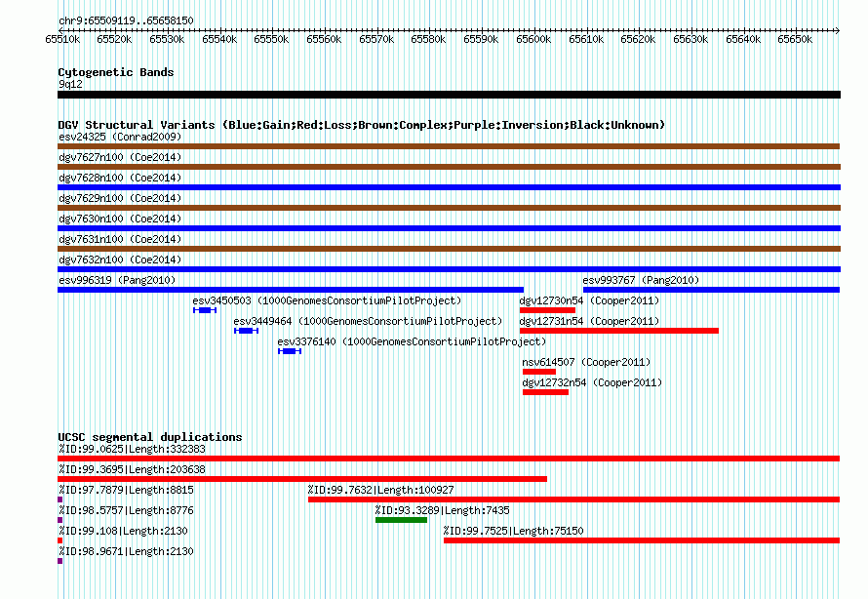Image resolution: width=868 pixels, height=599 pixels.
Task: Click the nsv614507 (Cooper2011) label
Action: 586,362
